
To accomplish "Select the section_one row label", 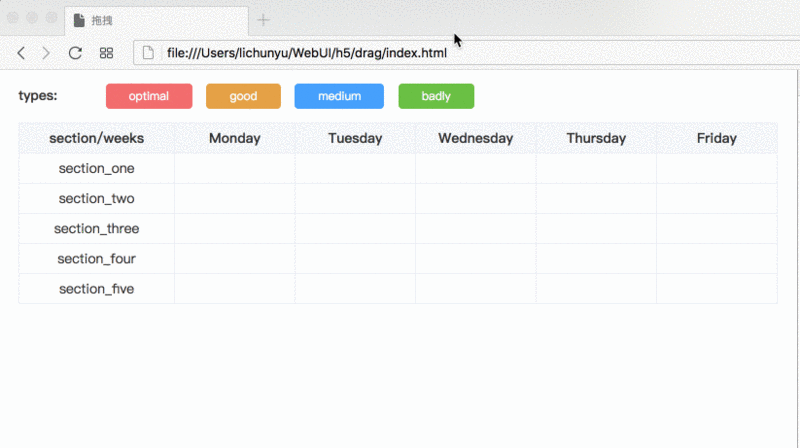I will point(96,168).
